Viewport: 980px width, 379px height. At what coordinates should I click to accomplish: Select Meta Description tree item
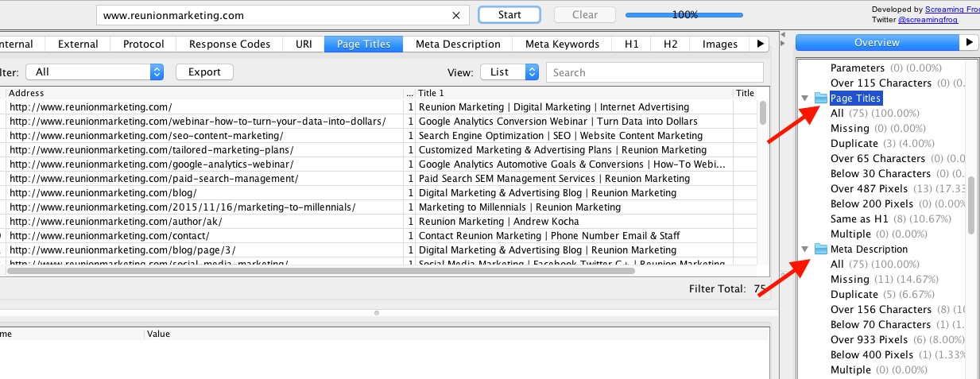(869, 249)
